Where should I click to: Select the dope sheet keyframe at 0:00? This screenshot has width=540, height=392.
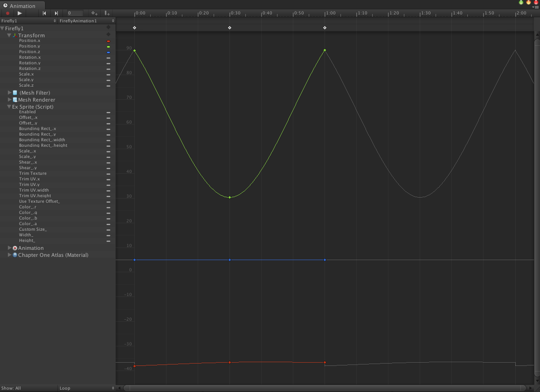[x=135, y=28]
